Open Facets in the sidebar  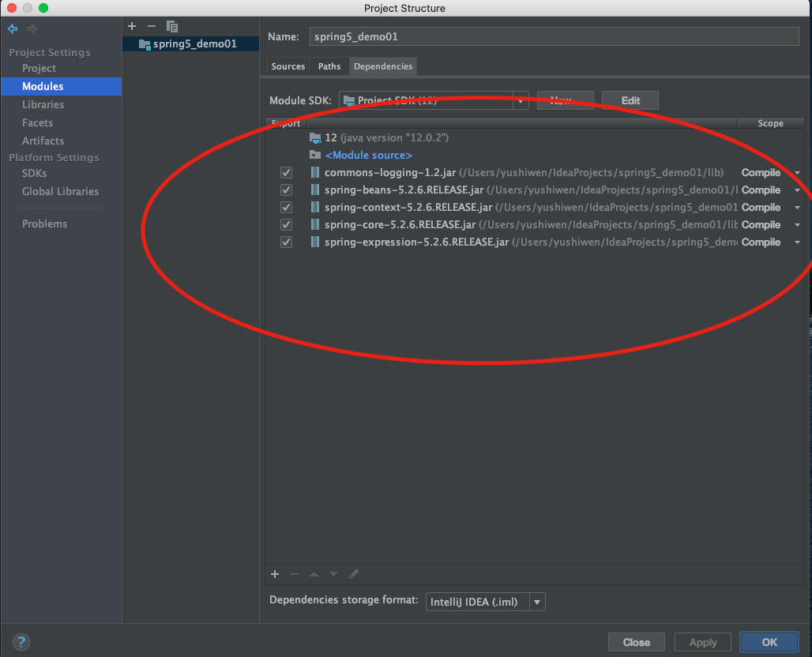[x=37, y=122]
